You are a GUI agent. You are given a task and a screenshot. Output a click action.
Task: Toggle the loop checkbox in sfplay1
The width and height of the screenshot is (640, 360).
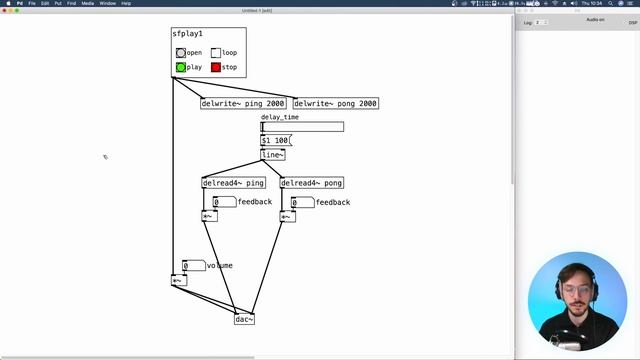point(216,53)
